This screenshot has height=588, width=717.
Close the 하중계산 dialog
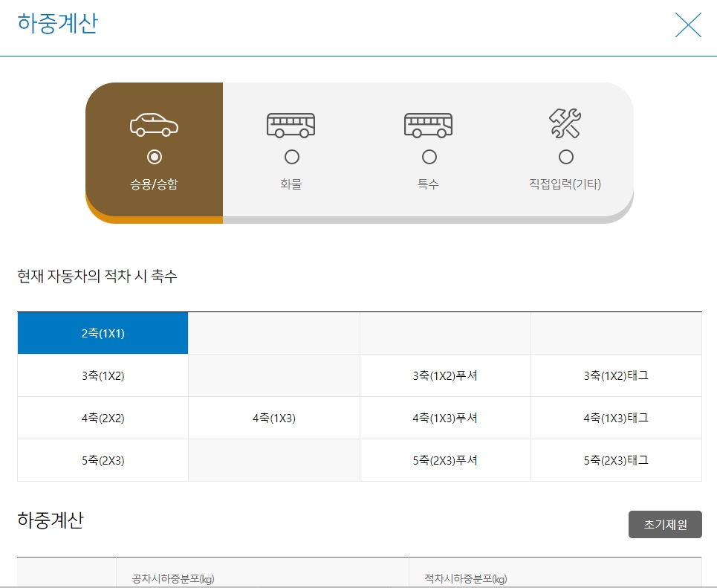[x=688, y=25]
